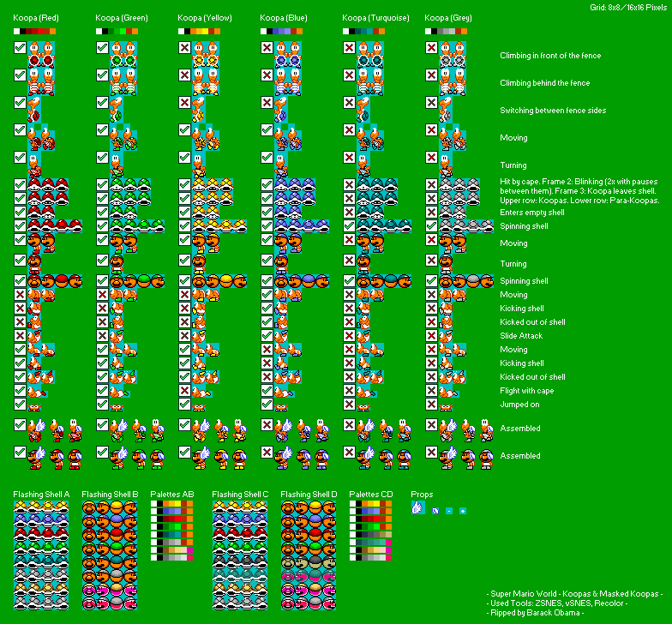Click the Koopa (Red) column heading
The image size is (672, 624).
36,18
